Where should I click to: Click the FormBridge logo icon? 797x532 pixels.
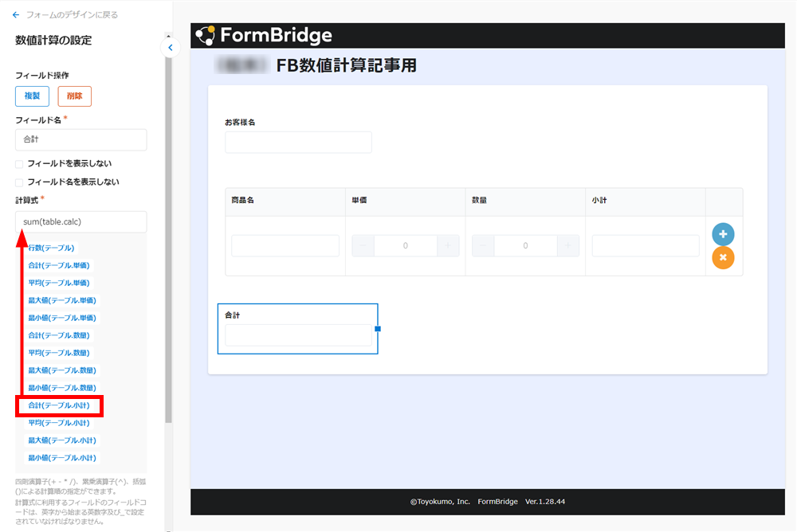[x=206, y=35]
